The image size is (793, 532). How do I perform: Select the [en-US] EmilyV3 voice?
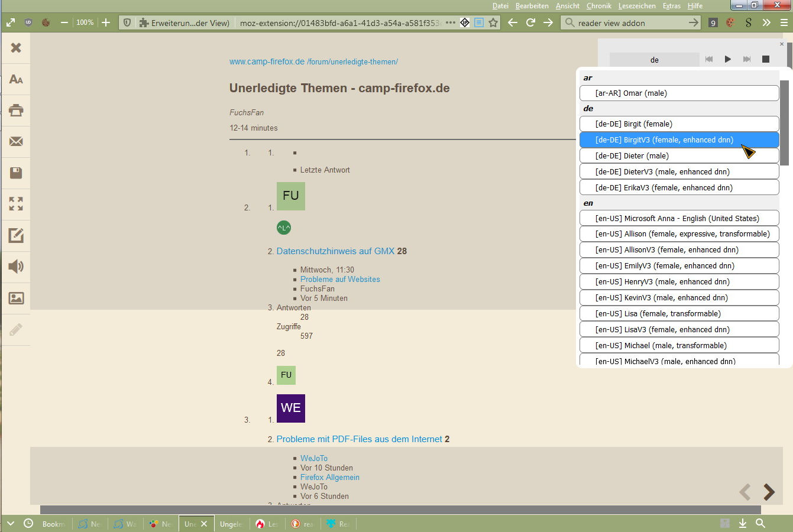[x=679, y=265]
